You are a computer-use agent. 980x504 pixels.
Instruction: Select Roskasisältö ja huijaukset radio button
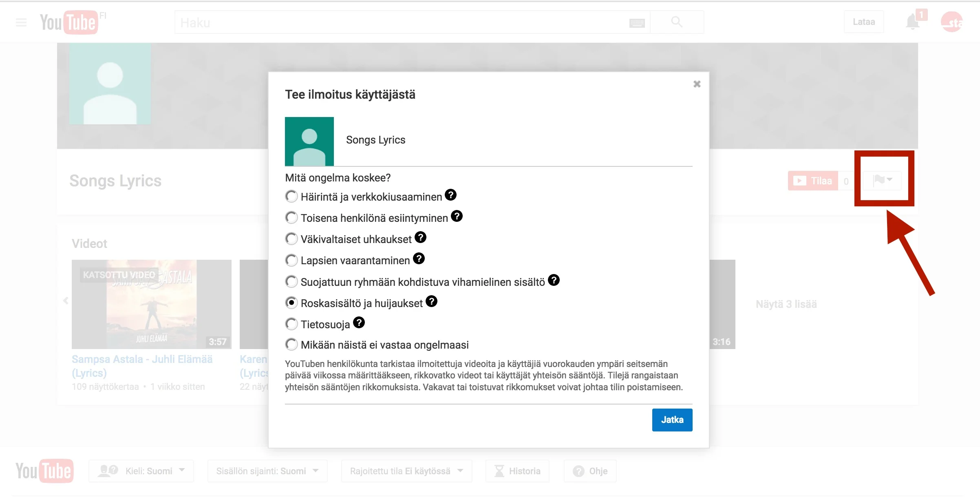(x=291, y=303)
